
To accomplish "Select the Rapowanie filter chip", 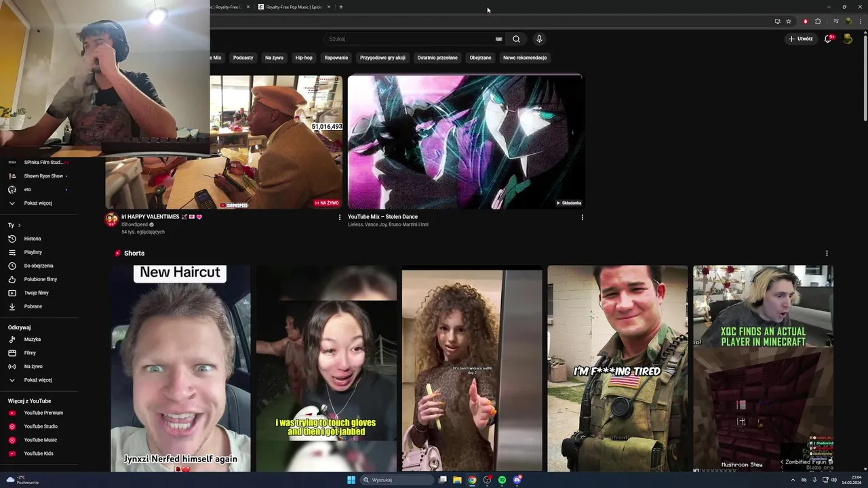I will pyautogui.click(x=336, y=58).
